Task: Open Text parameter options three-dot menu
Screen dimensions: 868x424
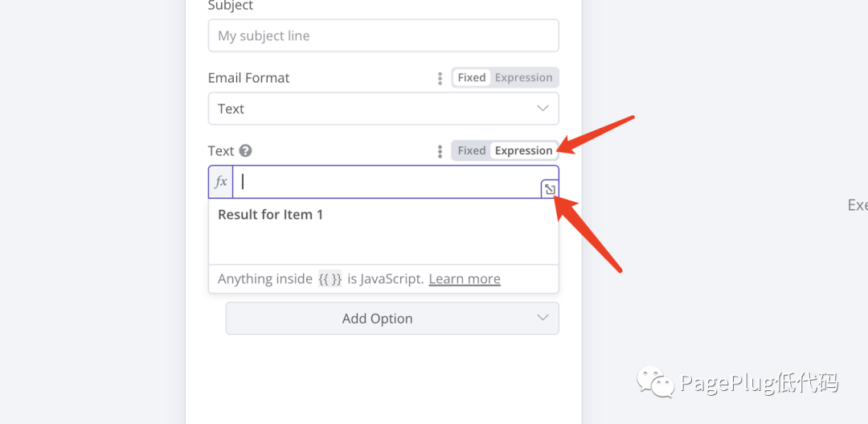Action: (x=440, y=151)
